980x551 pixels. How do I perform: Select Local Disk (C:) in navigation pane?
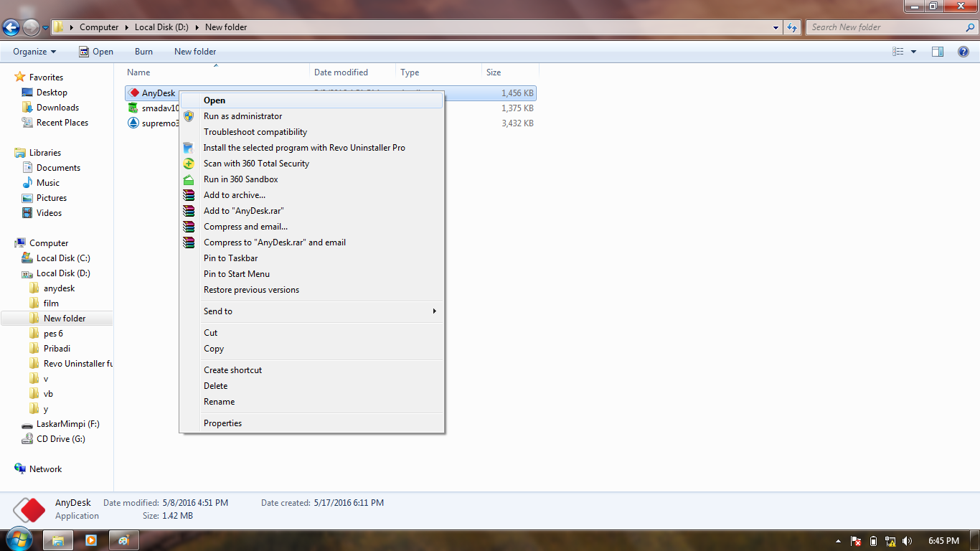63,258
